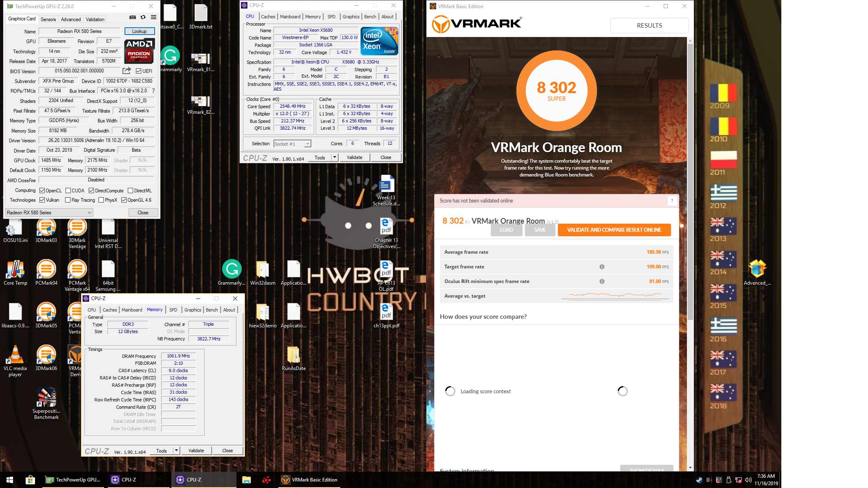The width and height of the screenshot is (868, 488).
Task: Open 3DMark Vantage desktop shortcut
Action: tap(77, 233)
